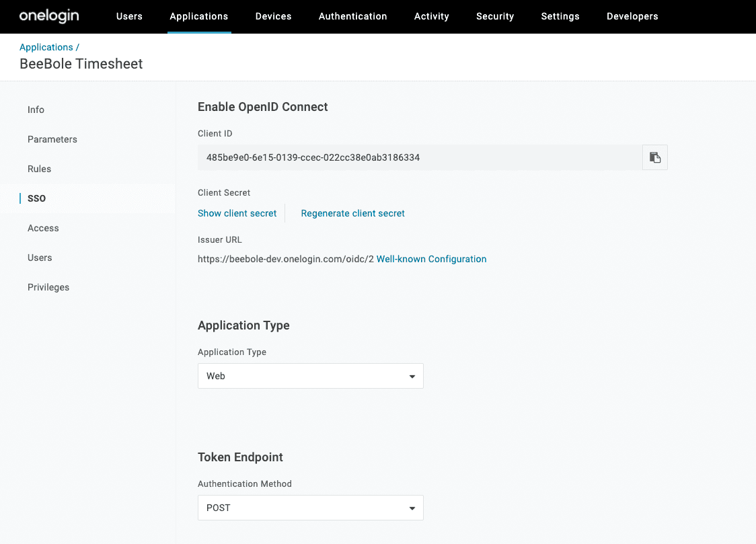Viewport: 756px width, 544px height.
Task: Switch to the Parameters sidebar tab
Action: click(x=52, y=139)
